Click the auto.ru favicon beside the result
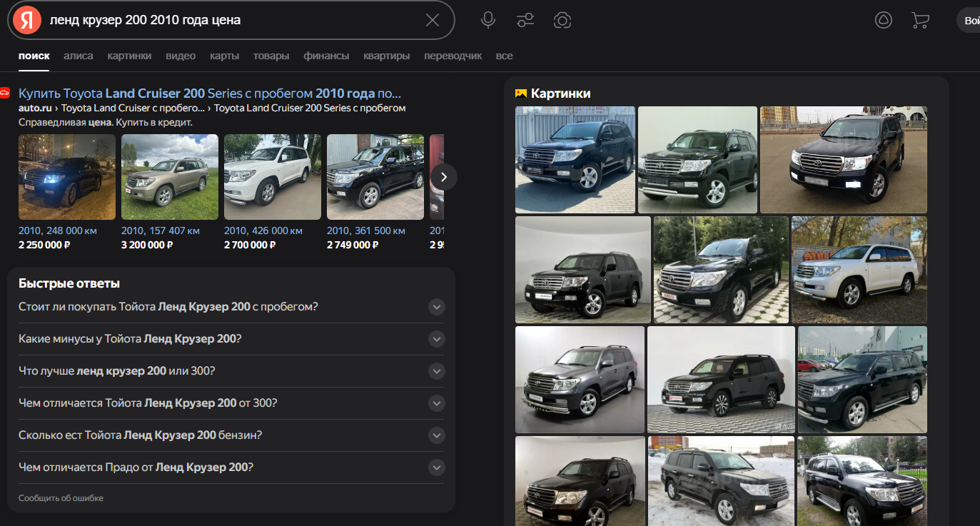The image size is (980, 526). [4, 93]
